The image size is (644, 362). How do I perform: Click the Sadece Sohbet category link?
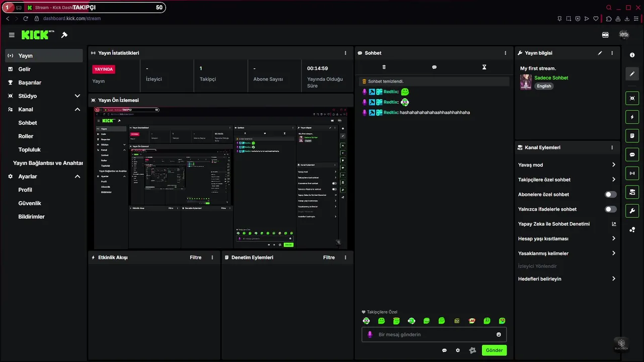[x=551, y=78]
